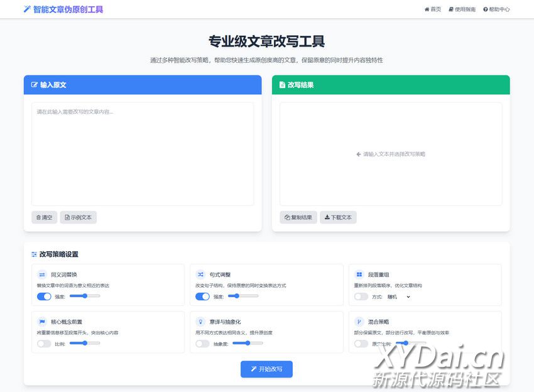The image size is (534, 392).
Task: Click the 意译与抽象化 lightbulb icon
Action: 200,322
